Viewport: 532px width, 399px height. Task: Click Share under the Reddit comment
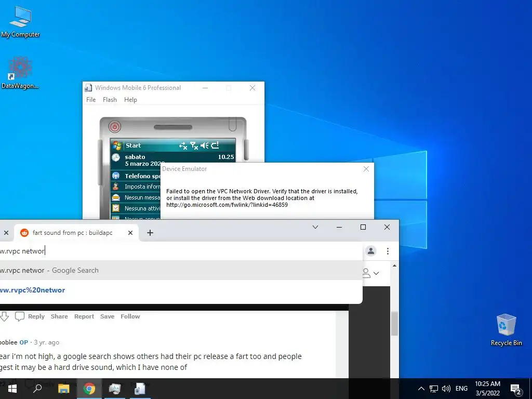tap(59, 316)
